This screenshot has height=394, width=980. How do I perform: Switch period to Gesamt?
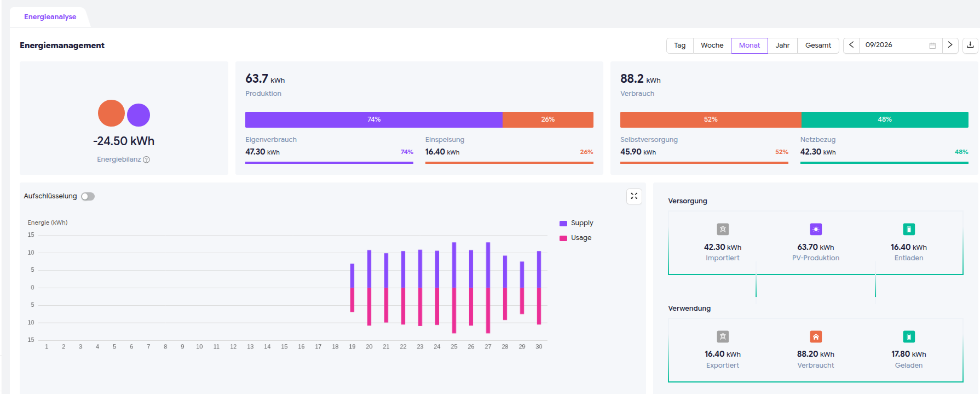[818, 45]
